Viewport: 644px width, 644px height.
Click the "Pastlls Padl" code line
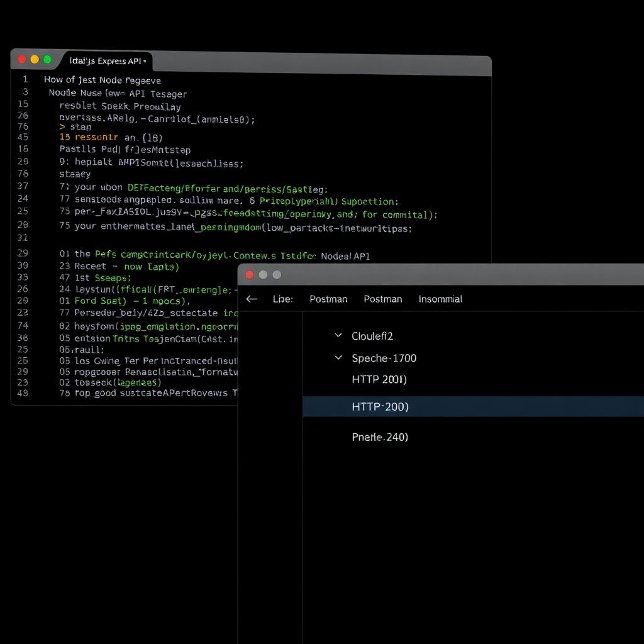(x=125, y=150)
